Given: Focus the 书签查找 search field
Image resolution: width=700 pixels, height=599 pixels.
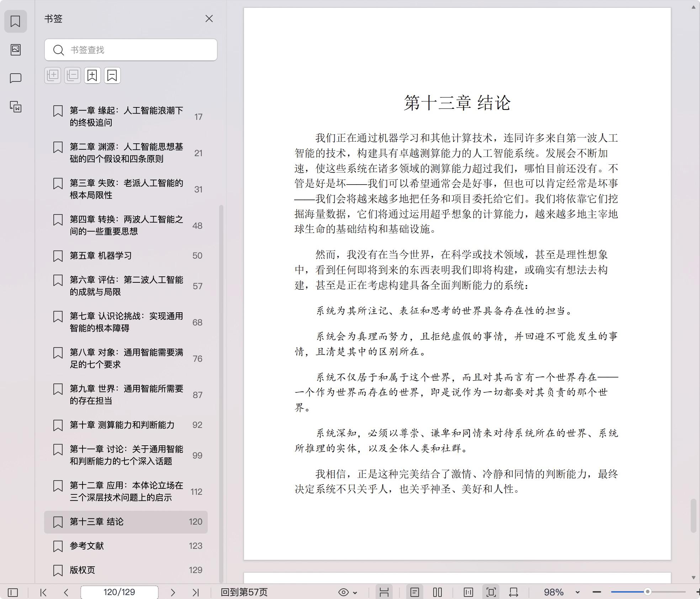Looking at the screenshot, I should coord(131,50).
